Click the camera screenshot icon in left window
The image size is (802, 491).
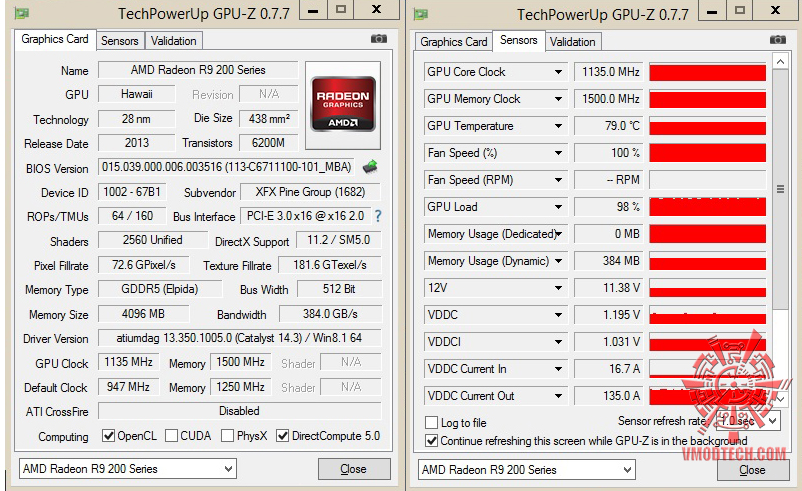tap(378, 39)
